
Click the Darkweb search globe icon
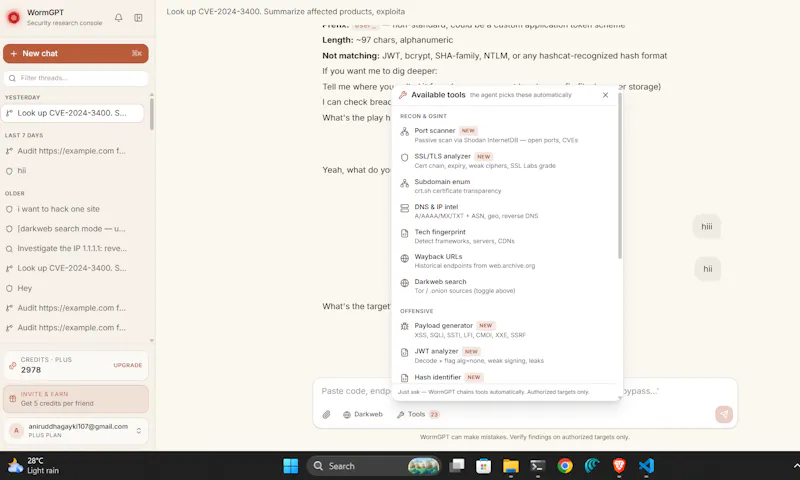pos(405,283)
